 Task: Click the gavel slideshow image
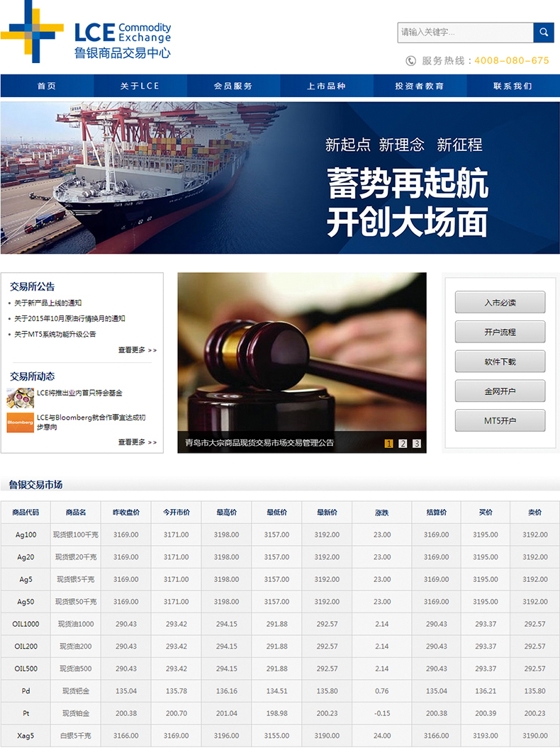[301, 354]
